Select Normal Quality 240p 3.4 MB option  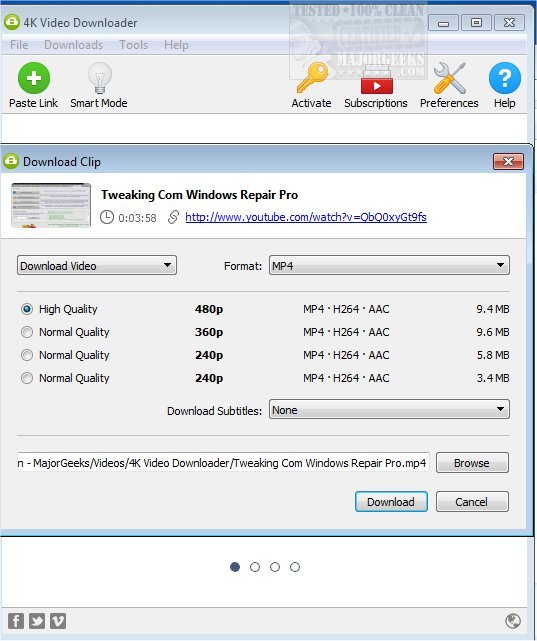click(27, 378)
